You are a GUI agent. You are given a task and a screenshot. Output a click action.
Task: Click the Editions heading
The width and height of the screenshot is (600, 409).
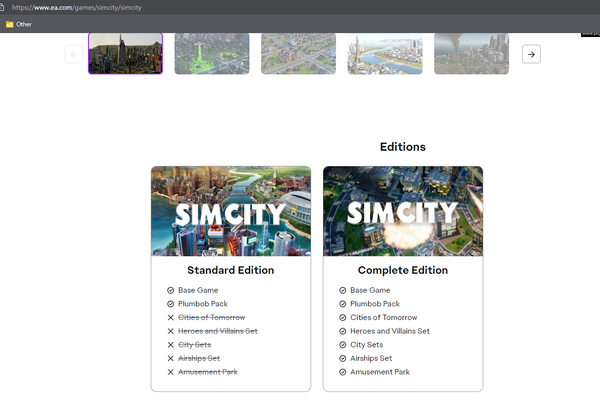tap(403, 147)
